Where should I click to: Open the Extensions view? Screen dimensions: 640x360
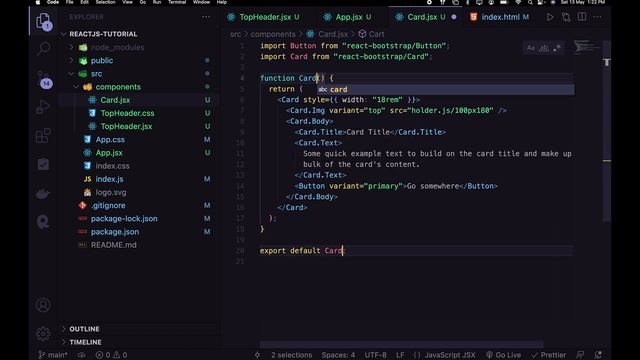click(43, 136)
